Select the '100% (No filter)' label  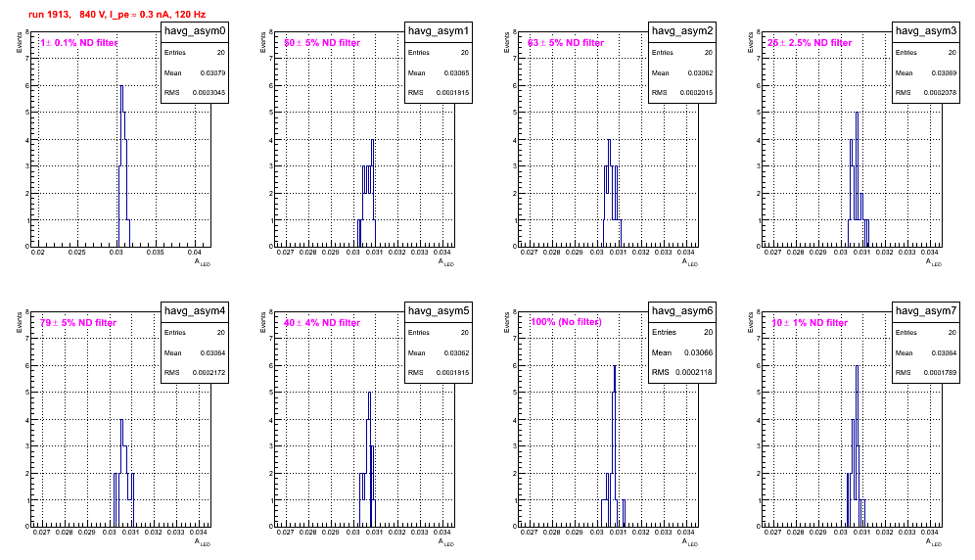(x=566, y=322)
